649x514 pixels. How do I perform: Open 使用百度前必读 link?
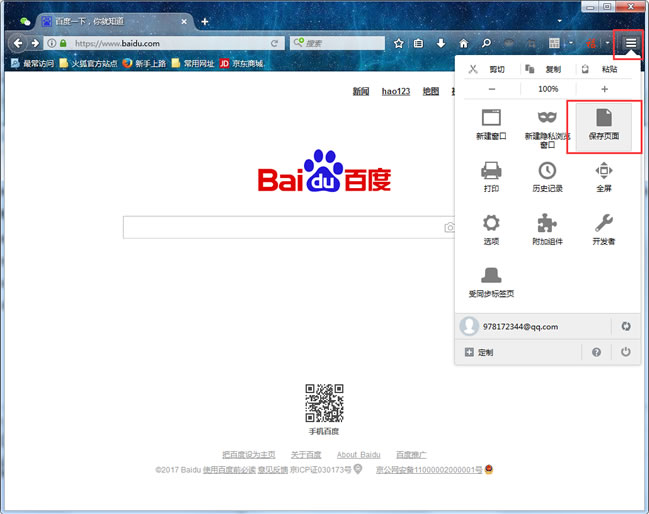point(229,470)
